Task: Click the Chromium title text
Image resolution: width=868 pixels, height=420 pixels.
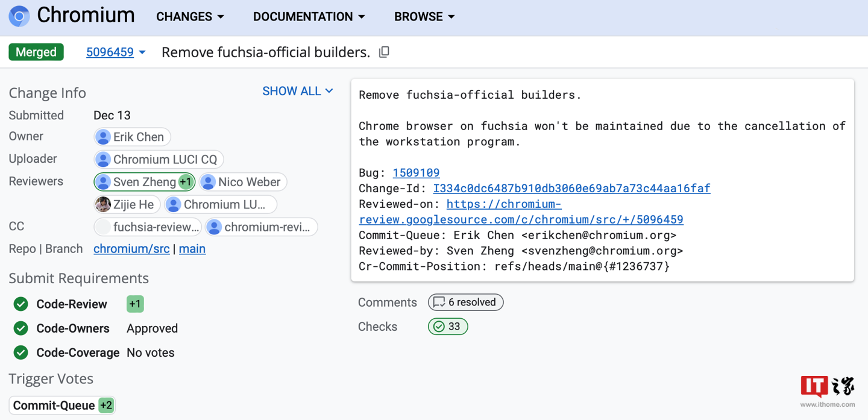Action: coord(86,16)
